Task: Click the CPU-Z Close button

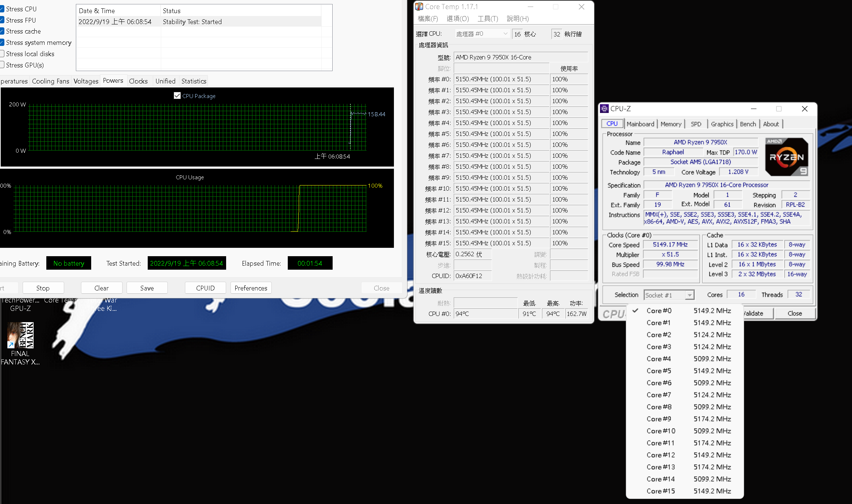Action: pos(795,313)
